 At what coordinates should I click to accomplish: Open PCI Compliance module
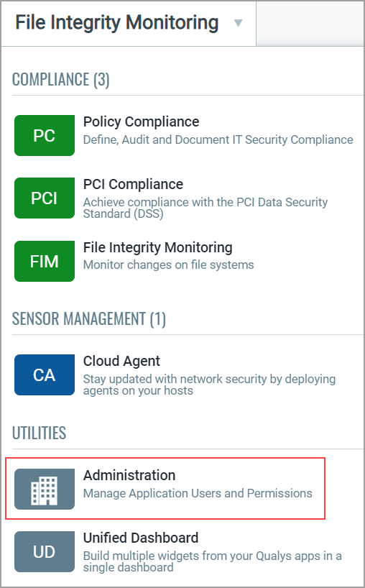click(133, 184)
